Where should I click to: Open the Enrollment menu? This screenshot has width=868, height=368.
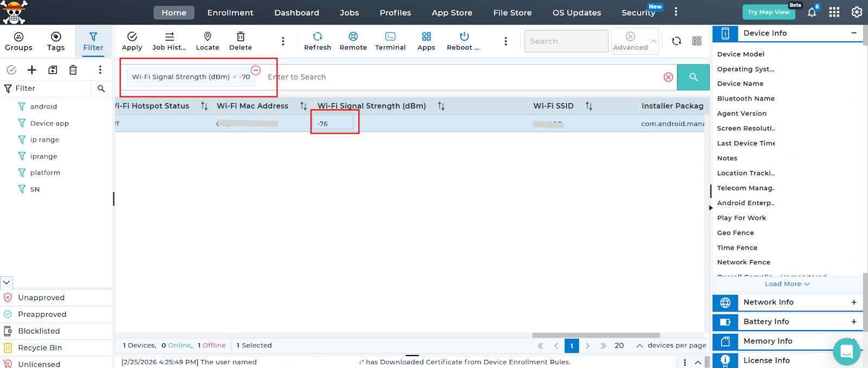[x=230, y=12]
